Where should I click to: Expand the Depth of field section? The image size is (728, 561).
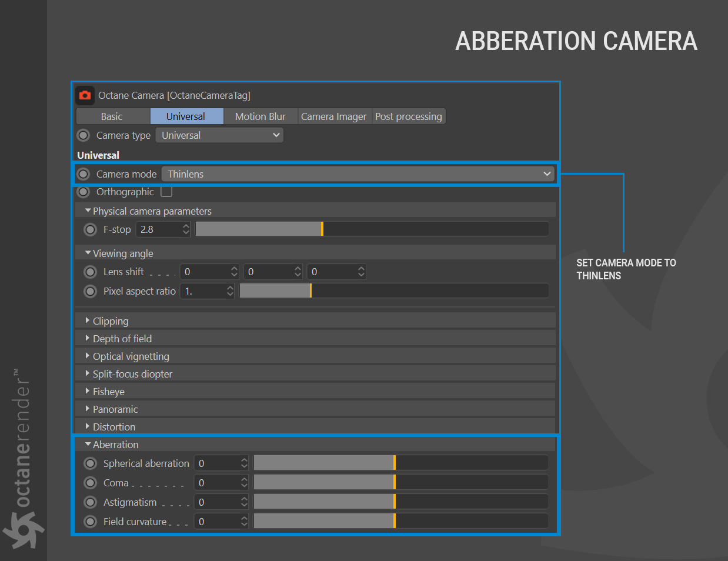(315, 338)
